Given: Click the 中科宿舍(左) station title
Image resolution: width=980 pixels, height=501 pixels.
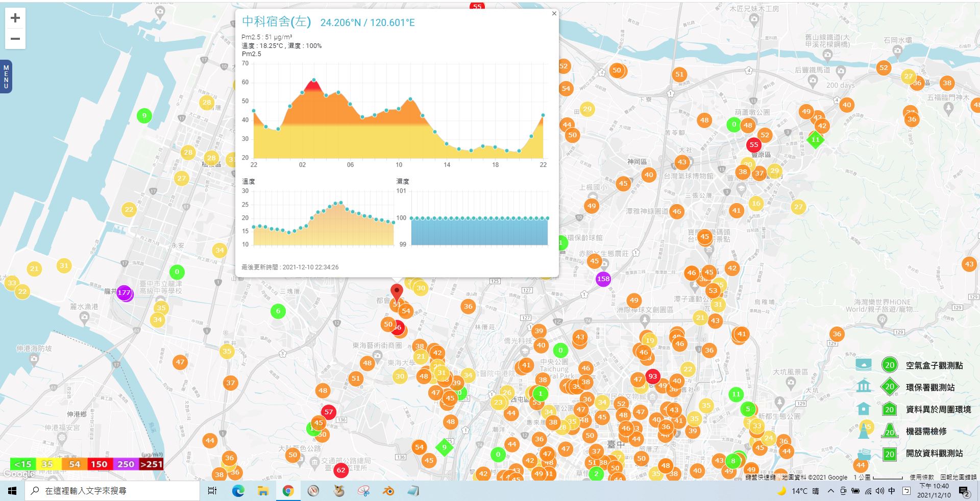Looking at the screenshot, I should pos(276,21).
